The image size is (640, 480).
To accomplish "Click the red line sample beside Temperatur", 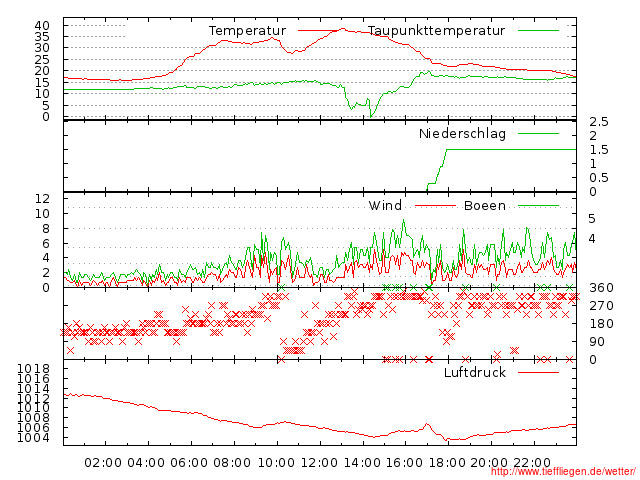I will (318, 31).
